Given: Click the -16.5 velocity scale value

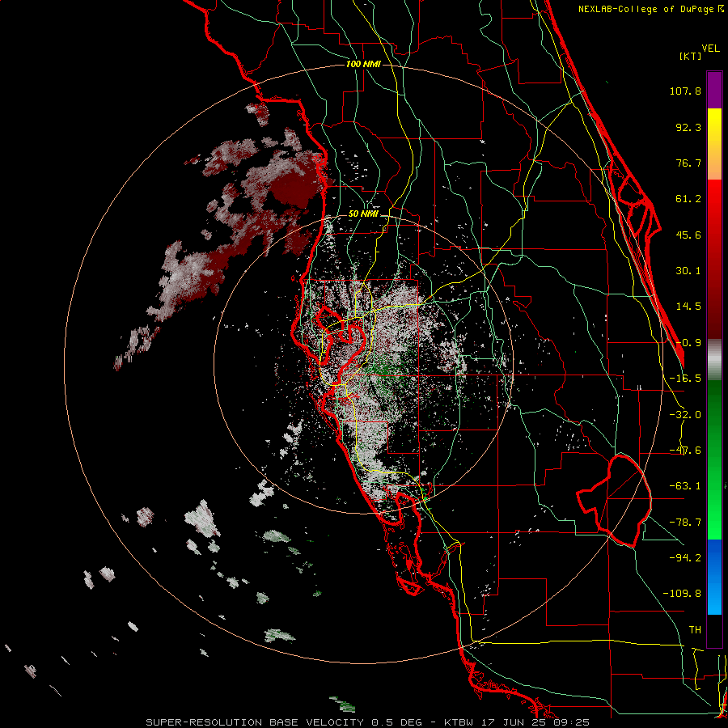Looking at the screenshot, I should [x=685, y=379].
